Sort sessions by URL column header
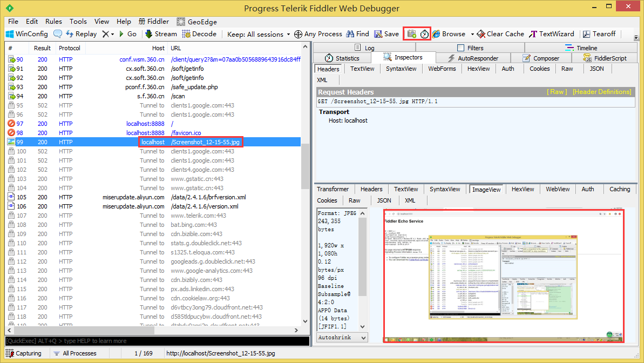The image size is (644, 363). [x=234, y=48]
